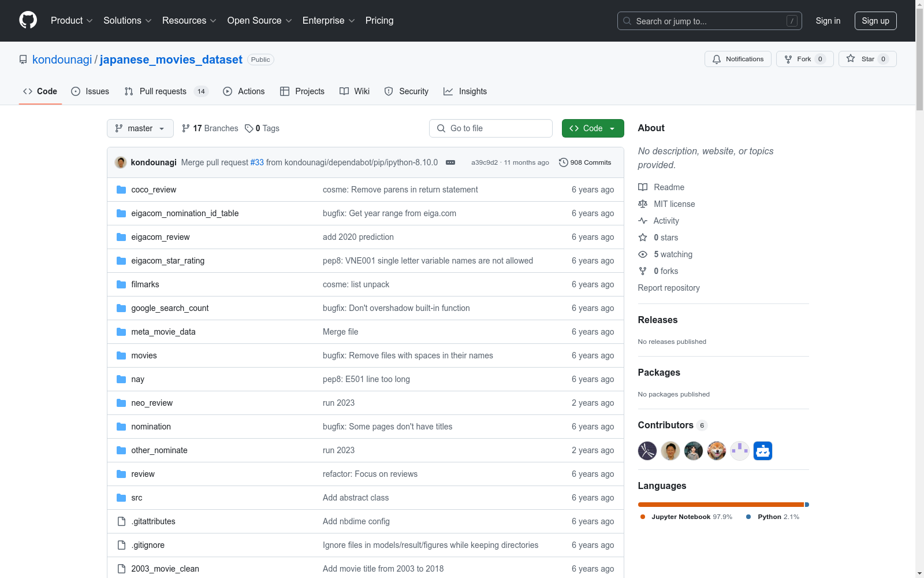Click the Notifications button
The image size is (924, 578).
738,59
